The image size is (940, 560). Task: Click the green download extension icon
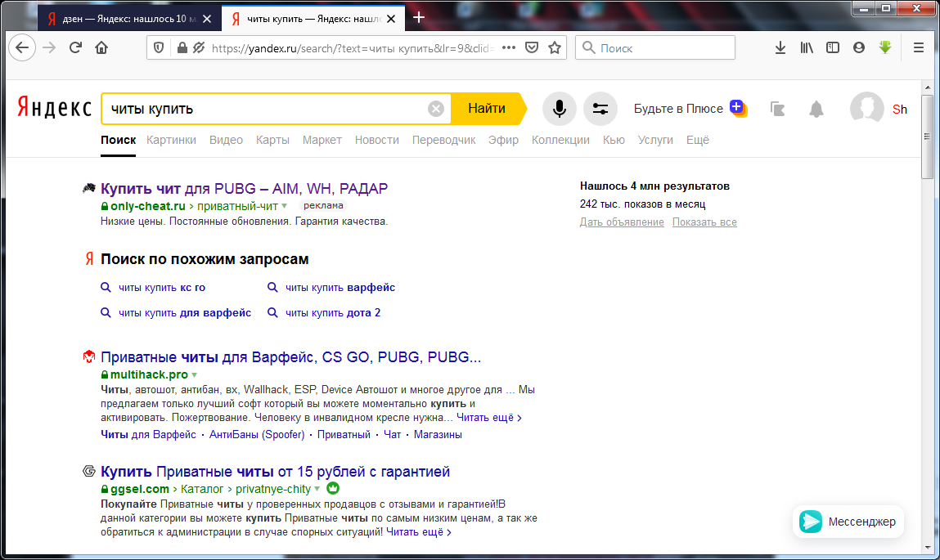(x=885, y=47)
